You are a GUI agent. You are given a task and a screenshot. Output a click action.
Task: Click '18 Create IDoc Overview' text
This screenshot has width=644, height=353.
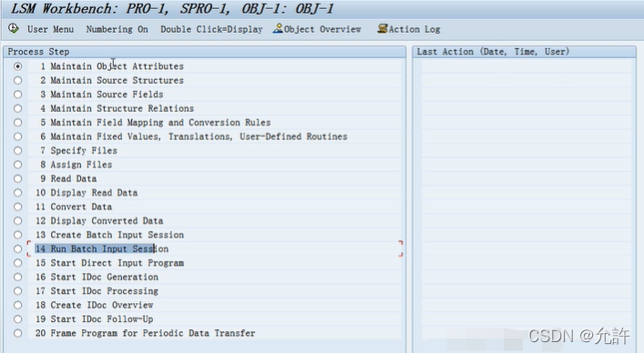tap(94, 305)
